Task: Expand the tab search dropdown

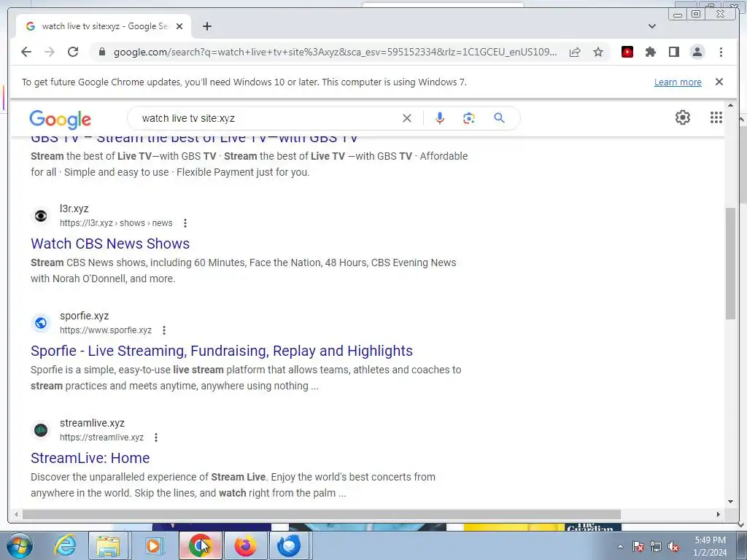Action: point(652,26)
